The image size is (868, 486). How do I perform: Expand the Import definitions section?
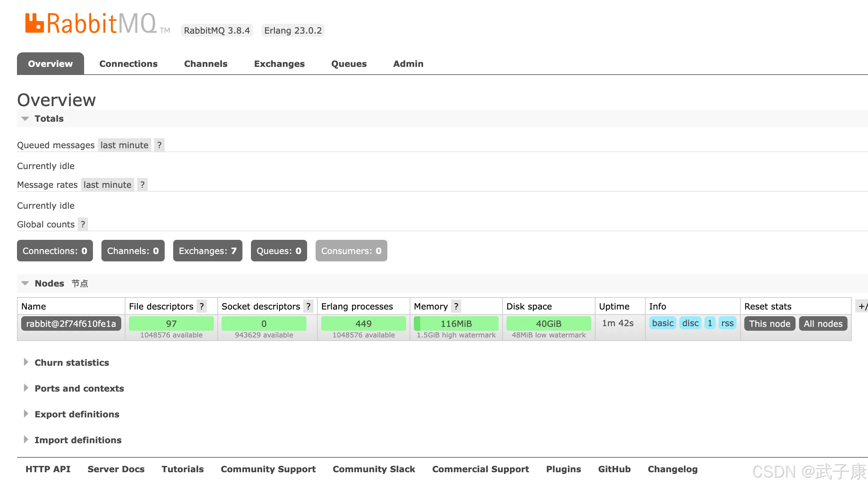pos(78,440)
